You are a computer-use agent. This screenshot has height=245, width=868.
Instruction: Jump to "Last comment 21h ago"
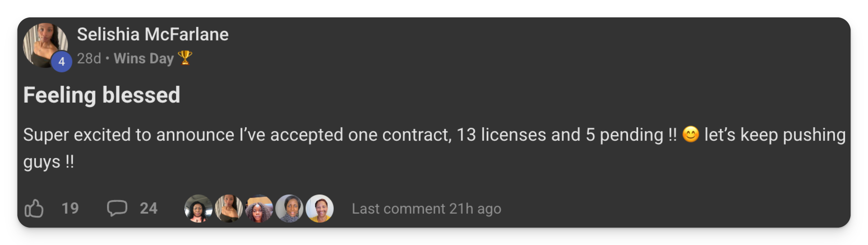click(x=426, y=209)
